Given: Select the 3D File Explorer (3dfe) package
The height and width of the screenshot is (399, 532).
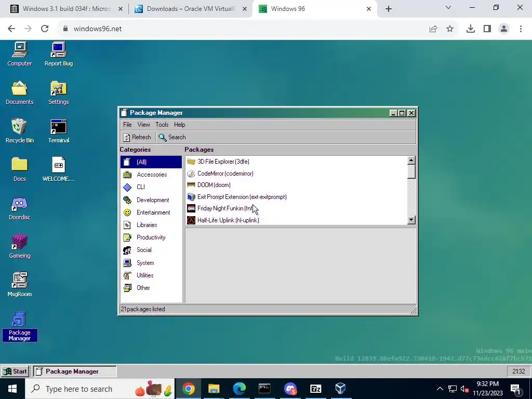Looking at the screenshot, I should click(x=296, y=162).
